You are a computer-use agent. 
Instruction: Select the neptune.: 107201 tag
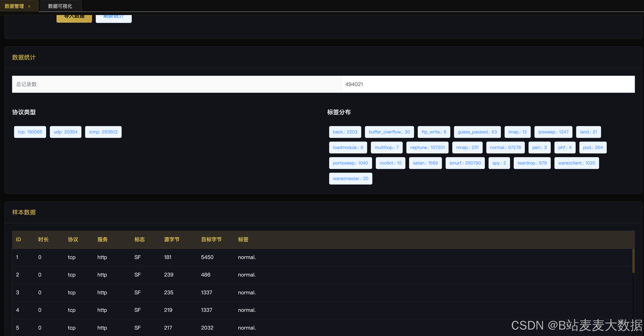click(x=427, y=147)
